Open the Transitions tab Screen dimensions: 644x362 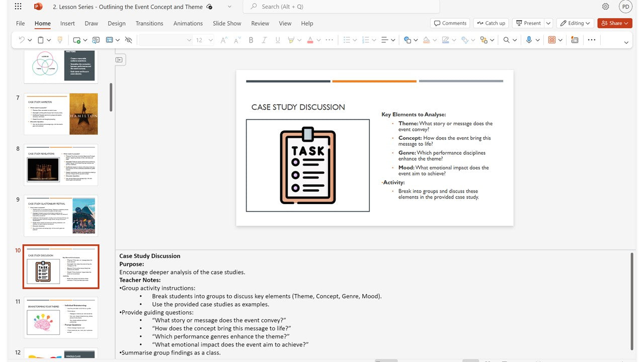149,23
